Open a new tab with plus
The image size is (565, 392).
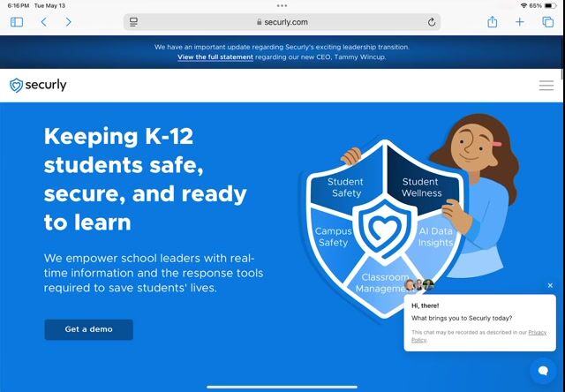click(520, 22)
